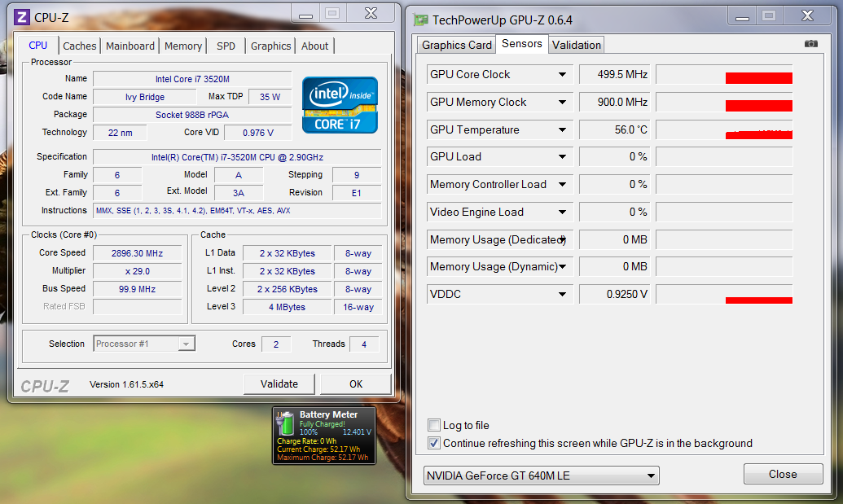Click the 2 x 256 KBytes Level 2 value
This screenshot has height=504, width=843.
pos(287,288)
